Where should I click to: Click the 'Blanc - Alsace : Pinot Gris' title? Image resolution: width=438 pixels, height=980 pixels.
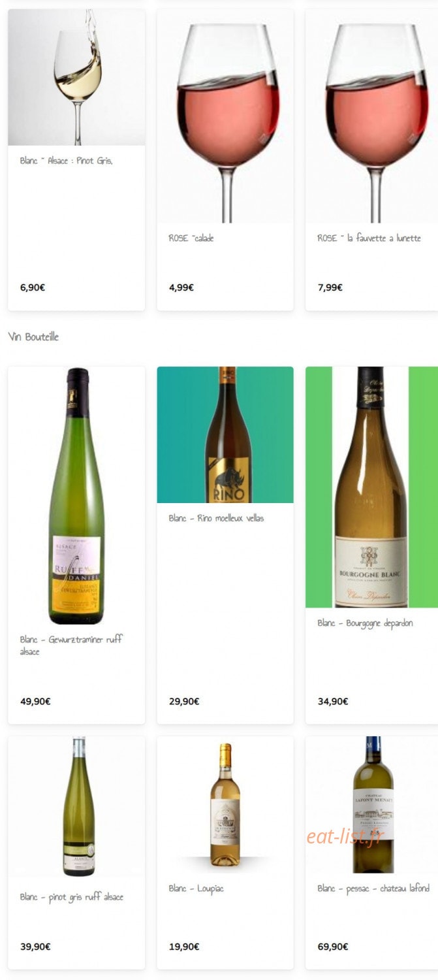pyautogui.click(x=66, y=161)
